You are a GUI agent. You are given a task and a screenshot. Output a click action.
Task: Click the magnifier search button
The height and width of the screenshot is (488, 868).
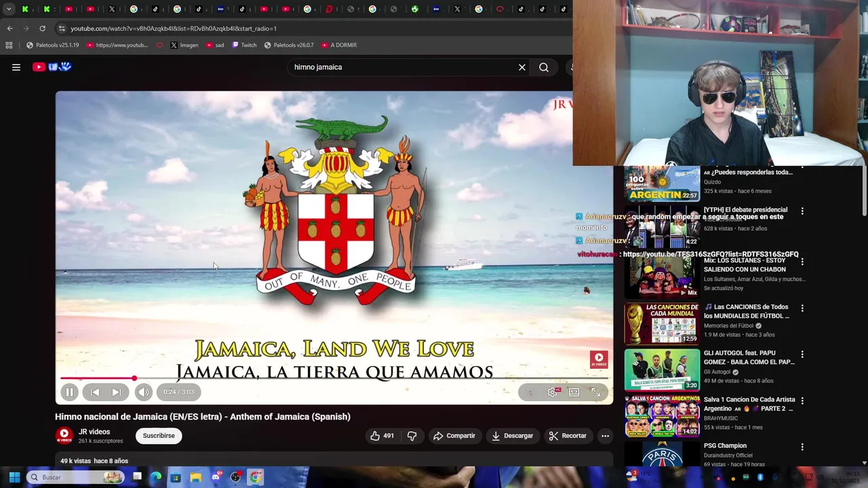pyautogui.click(x=544, y=67)
